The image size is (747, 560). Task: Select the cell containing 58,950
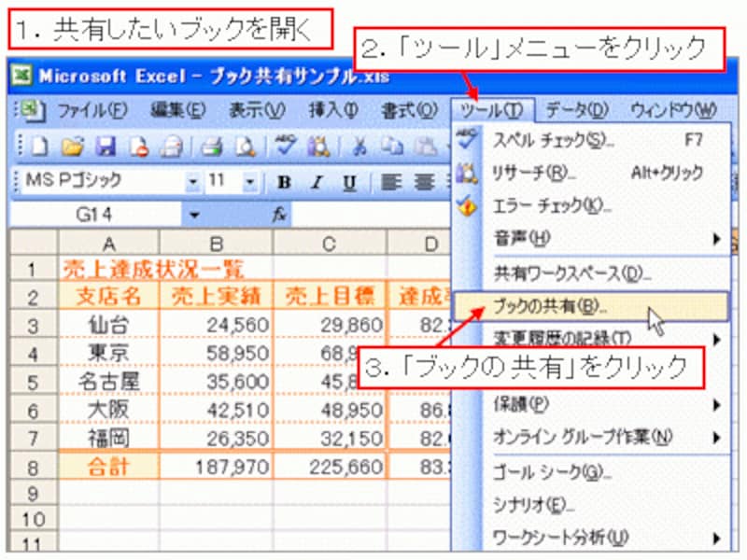(x=217, y=354)
